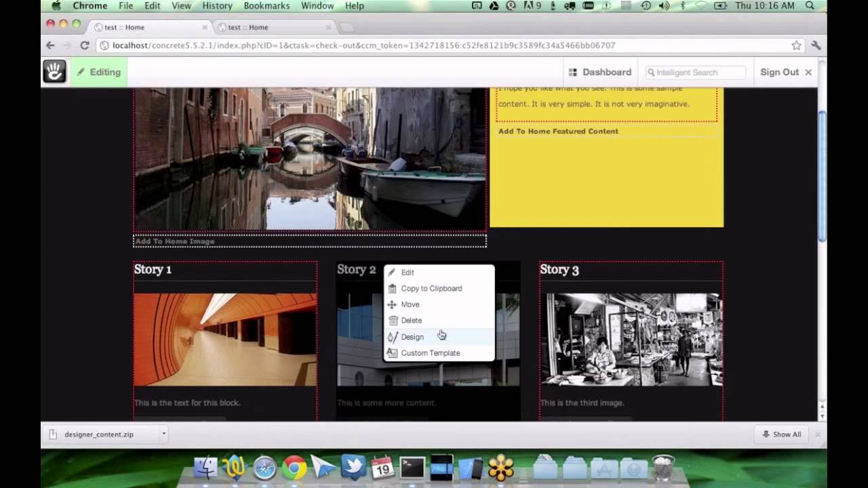The image size is (868, 488).
Task: Click the Sign Out X icon
Action: (x=808, y=72)
